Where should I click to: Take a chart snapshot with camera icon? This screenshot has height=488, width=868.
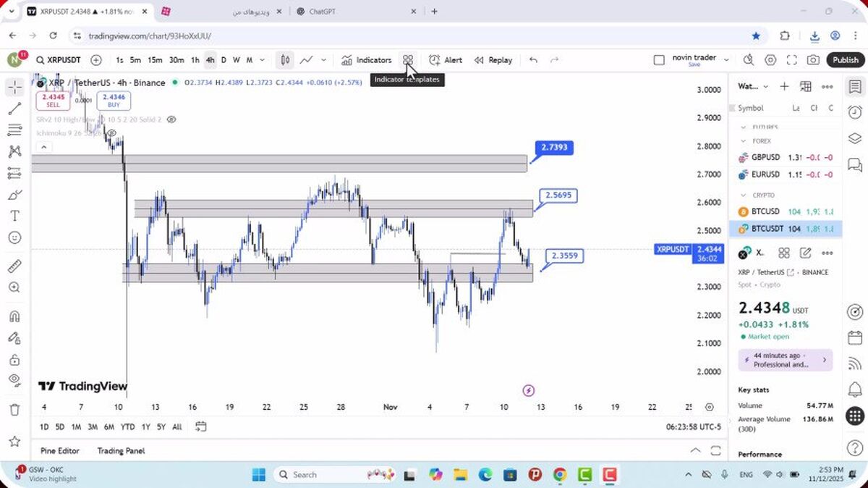pos(814,60)
